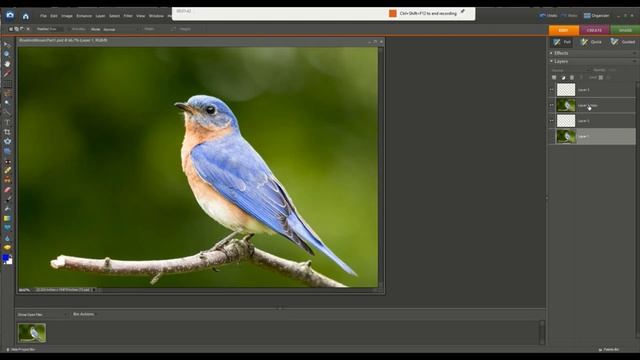Click the white background color swatch
The height and width of the screenshot is (360, 640).
(10, 262)
